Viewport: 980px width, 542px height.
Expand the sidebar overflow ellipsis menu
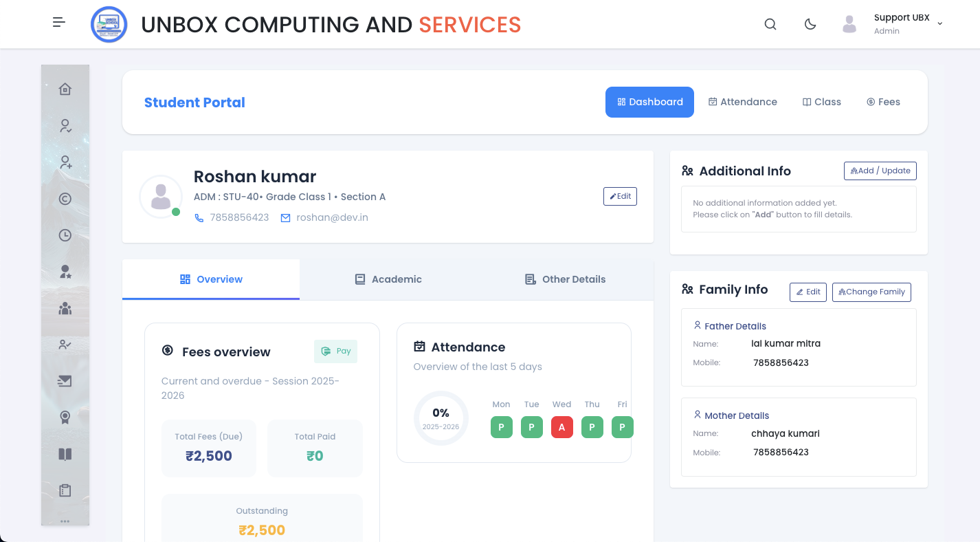[65, 521]
